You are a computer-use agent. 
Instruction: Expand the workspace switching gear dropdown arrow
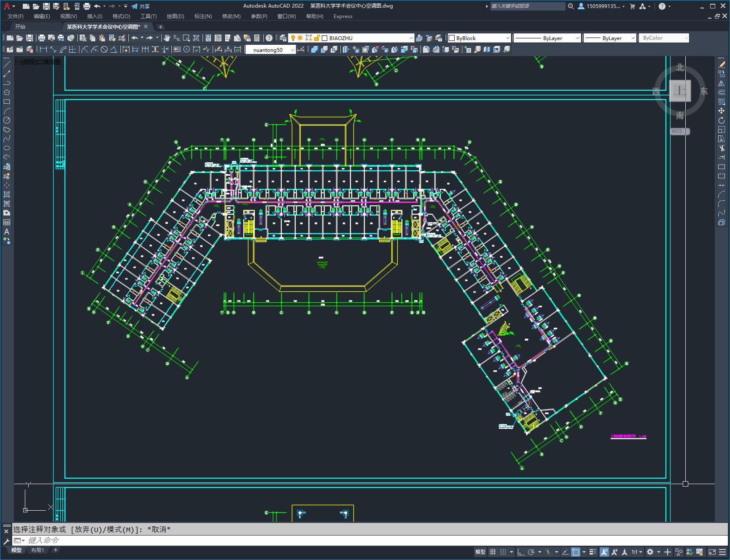[x=658, y=552]
